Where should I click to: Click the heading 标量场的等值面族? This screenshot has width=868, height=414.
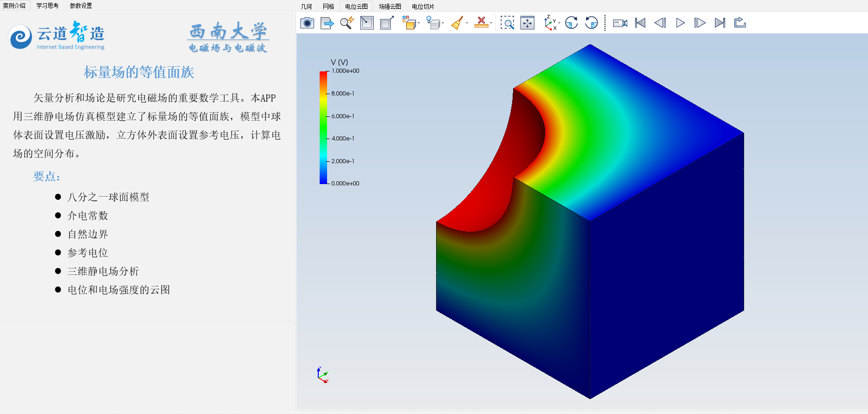point(139,72)
